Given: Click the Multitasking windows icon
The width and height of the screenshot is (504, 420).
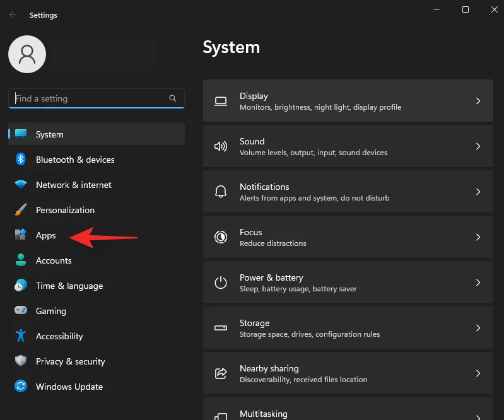Looking at the screenshot, I should tap(221, 417).
